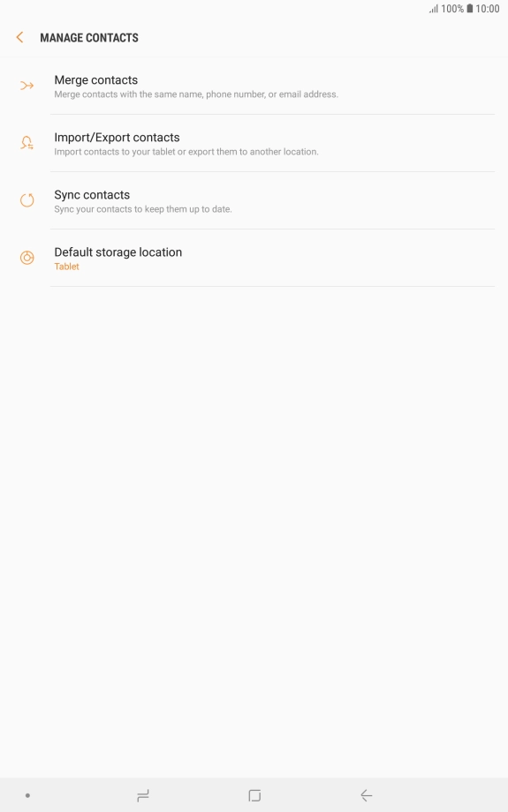
Task: Tap the dot icon in navigation bar
Action: pyautogui.click(x=27, y=795)
